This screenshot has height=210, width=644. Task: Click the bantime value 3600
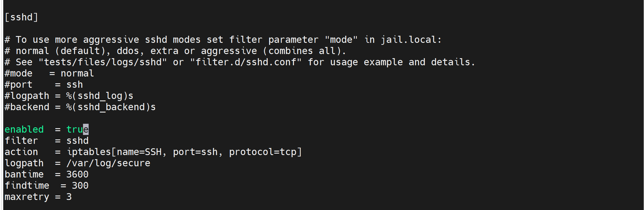click(x=77, y=174)
